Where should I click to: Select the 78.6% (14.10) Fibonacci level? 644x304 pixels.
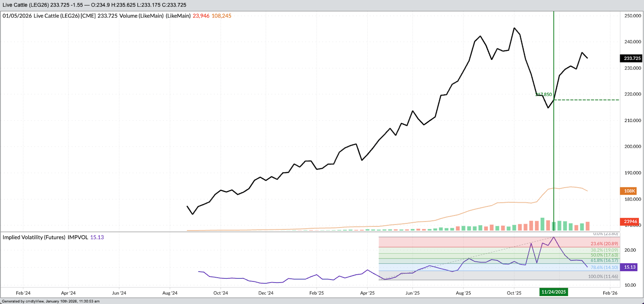tap(604, 267)
